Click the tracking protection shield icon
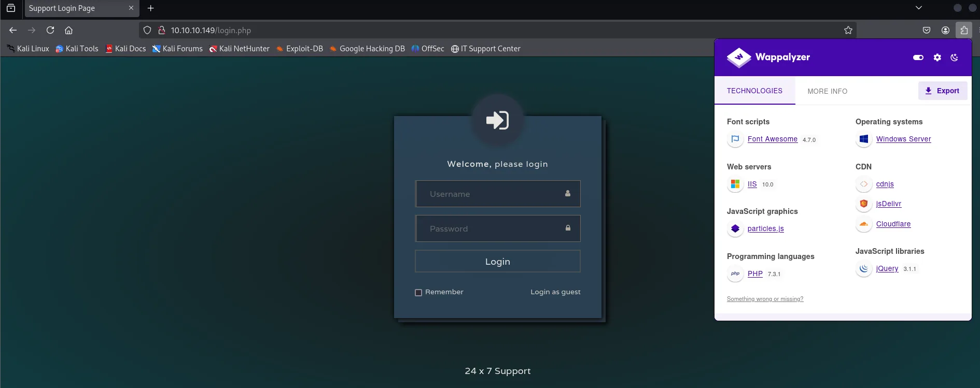Viewport: 980px width, 388px height. 147,30
